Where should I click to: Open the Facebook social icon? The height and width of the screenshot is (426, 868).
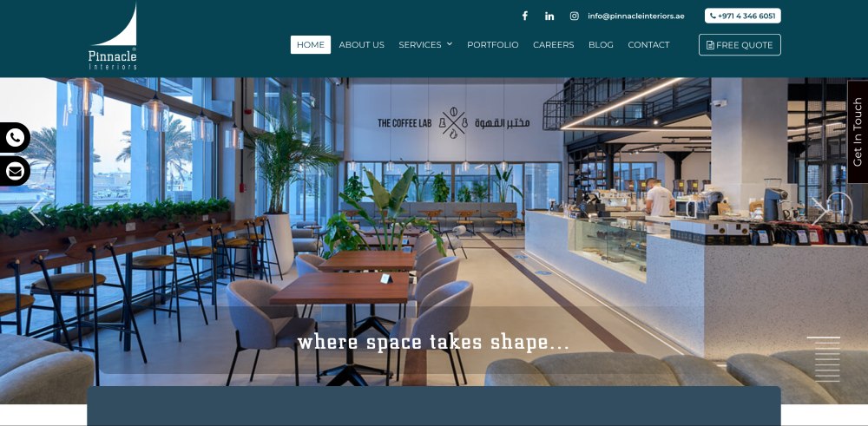point(525,16)
